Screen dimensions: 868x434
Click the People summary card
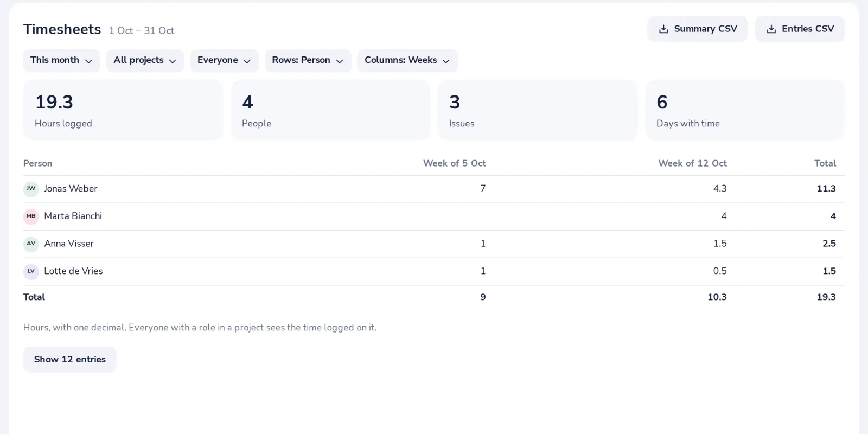point(330,110)
